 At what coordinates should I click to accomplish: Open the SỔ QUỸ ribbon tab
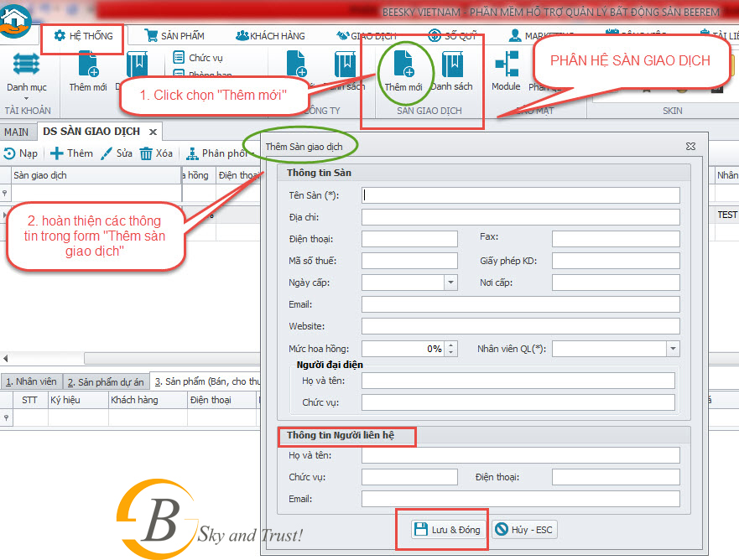452,36
